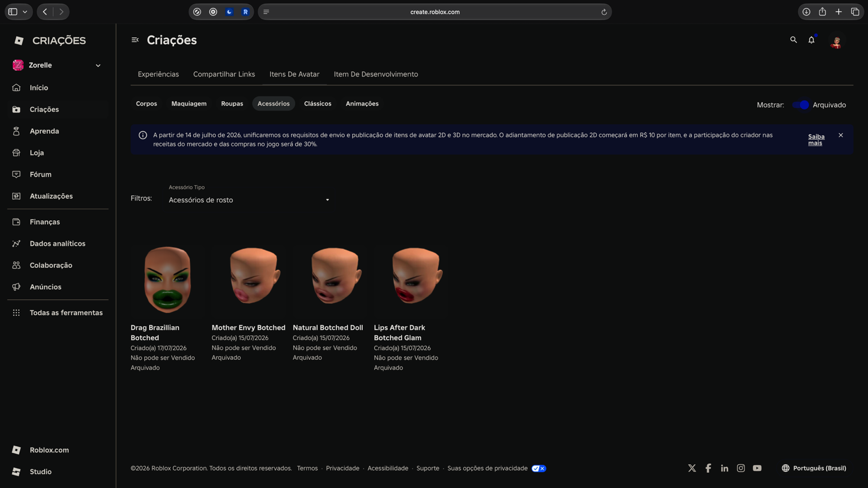
Task: Click the Fórum chat icon
Action: [x=16, y=175]
